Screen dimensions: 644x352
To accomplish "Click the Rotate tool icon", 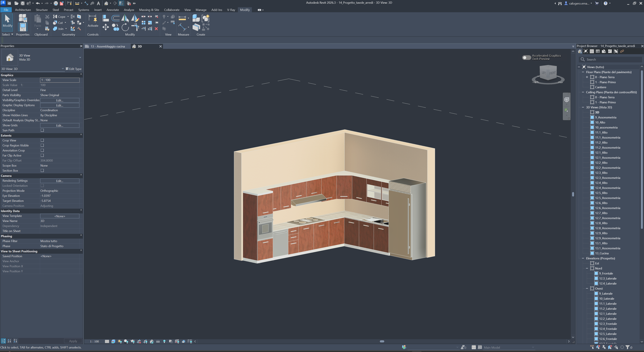I will pyautogui.click(x=125, y=27).
